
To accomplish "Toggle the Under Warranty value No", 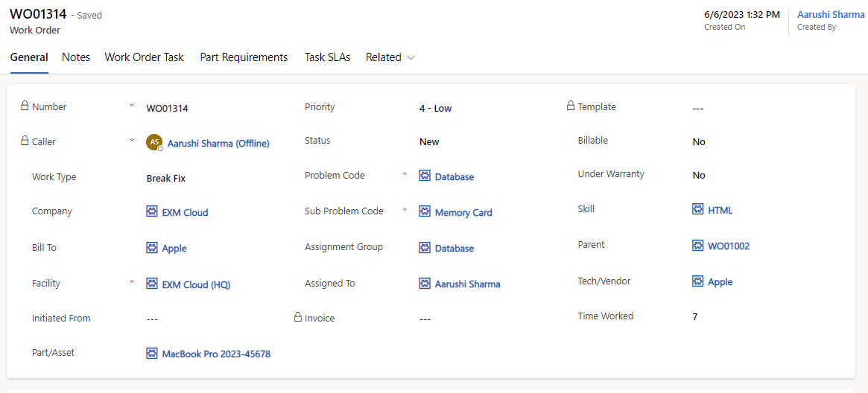I will (699, 176).
